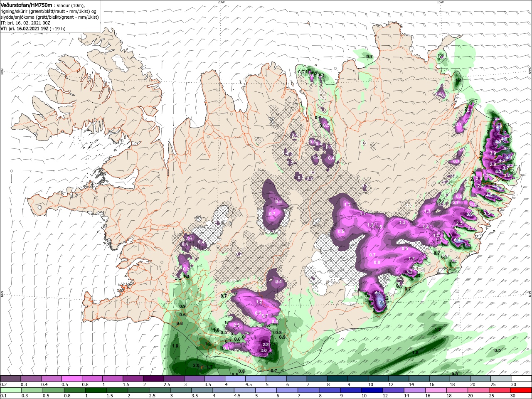Pick the snow legend swatch starting at 2

click(153, 379)
